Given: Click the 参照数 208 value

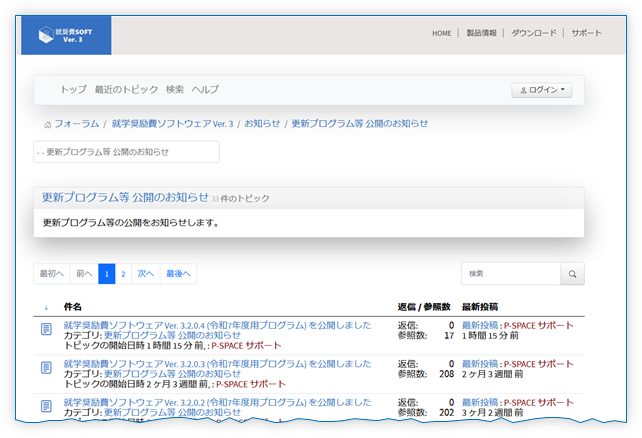Looking at the screenshot, I should [447, 374].
